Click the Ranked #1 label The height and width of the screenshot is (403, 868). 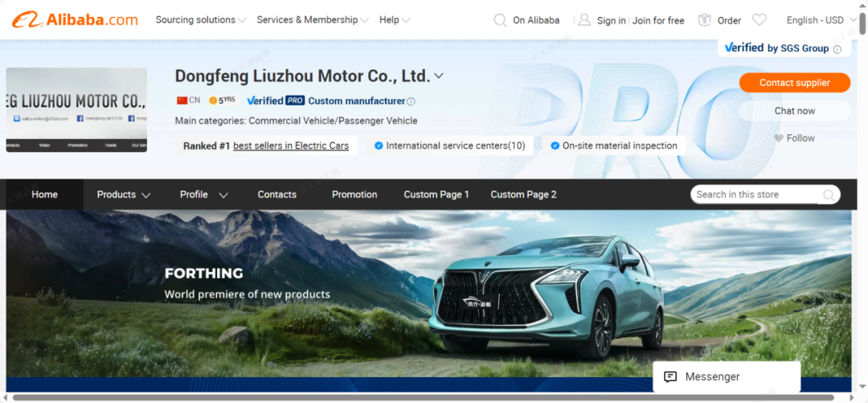tap(207, 146)
